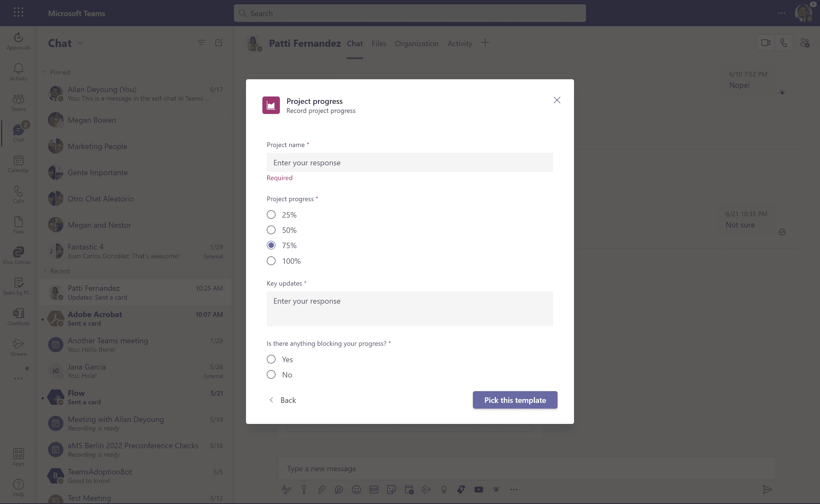Switch to the Files tab
This screenshot has width=820, height=504.
click(x=379, y=43)
